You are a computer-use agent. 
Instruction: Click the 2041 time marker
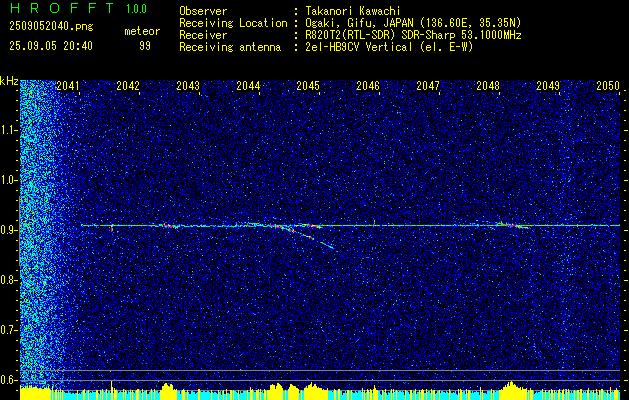pyautogui.click(x=68, y=85)
